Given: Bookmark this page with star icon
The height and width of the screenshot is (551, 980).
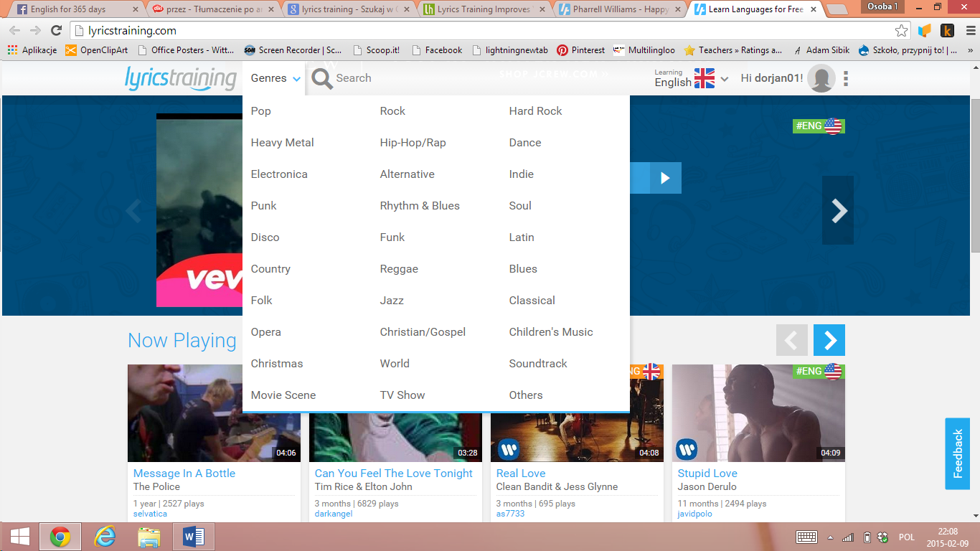Looking at the screenshot, I should [902, 31].
